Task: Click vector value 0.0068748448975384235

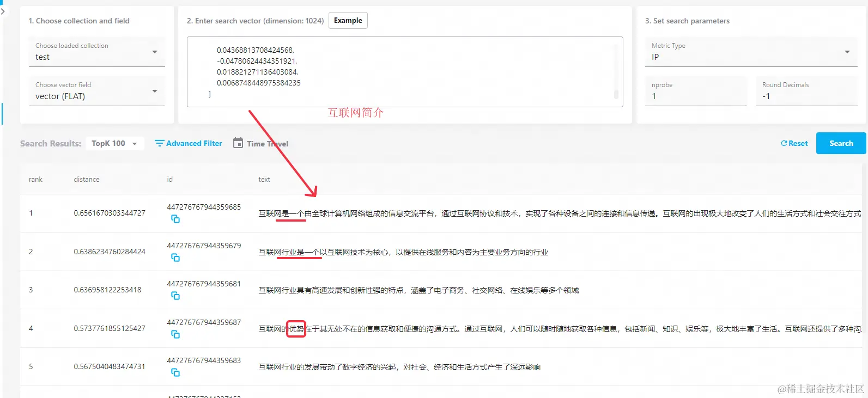Action: point(259,83)
